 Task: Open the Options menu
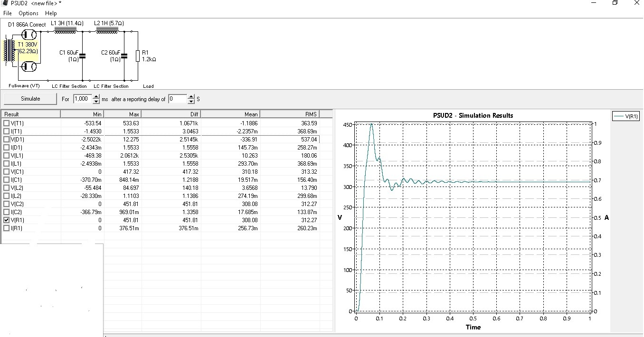(28, 13)
